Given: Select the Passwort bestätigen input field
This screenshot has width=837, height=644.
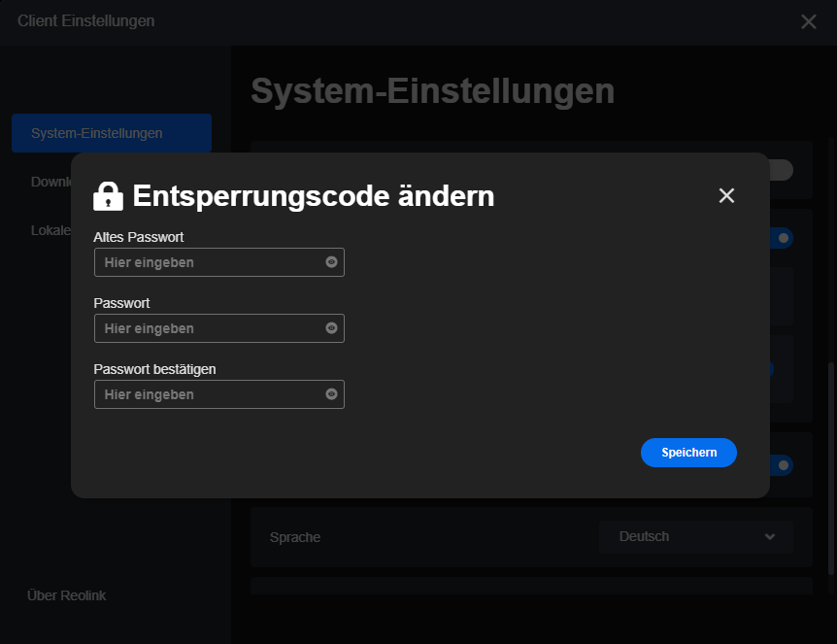Looking at the screenshot, I should (x=219, y=394).
